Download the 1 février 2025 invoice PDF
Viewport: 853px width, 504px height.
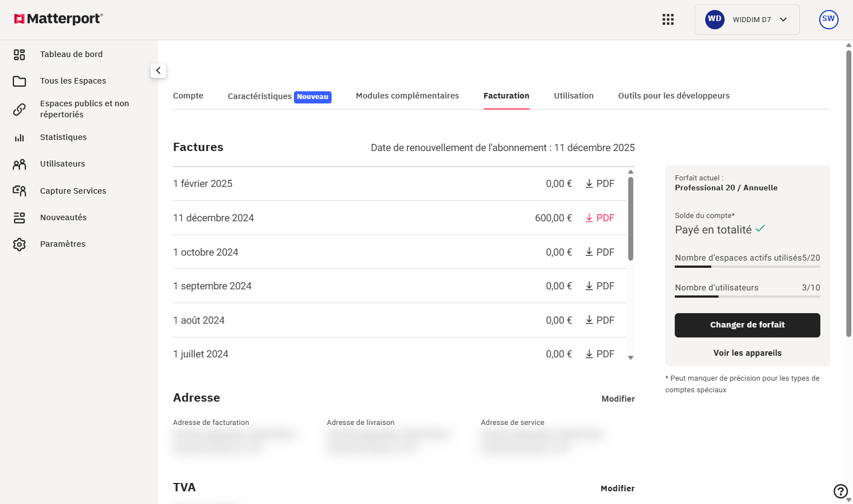[600, 184]
